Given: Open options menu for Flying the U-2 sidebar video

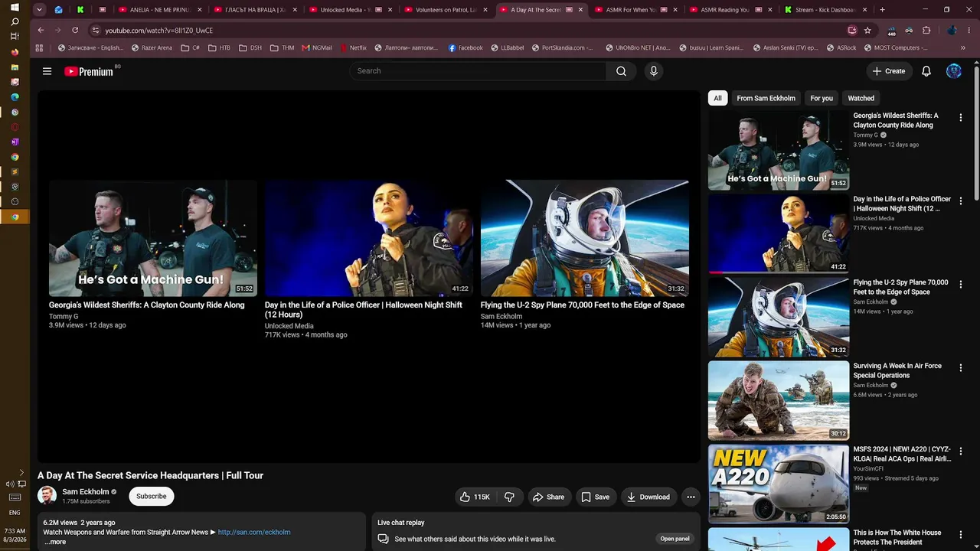Looking at the screenshot, I should tap(961, 285).
